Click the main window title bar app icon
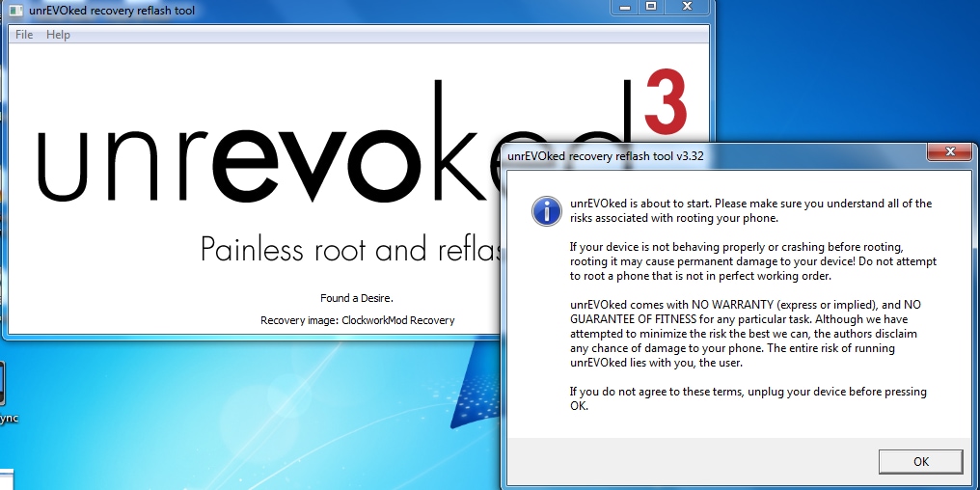Screen dimensions: 980x490 click(15, 10)
